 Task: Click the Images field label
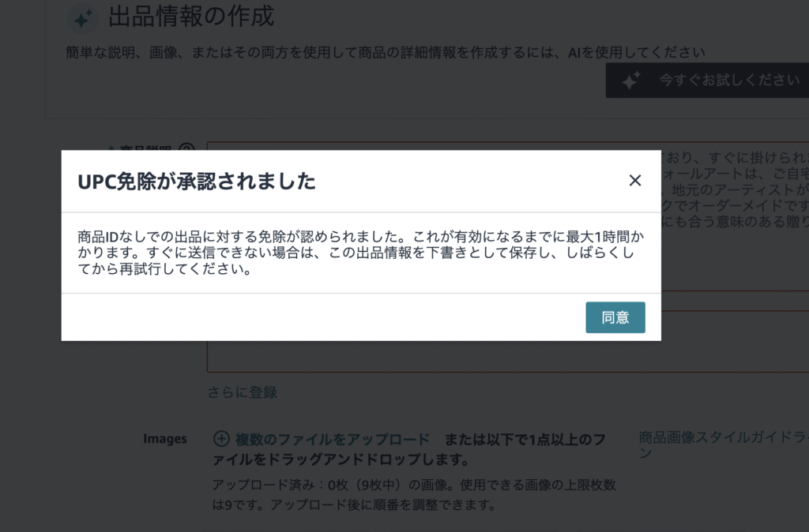coord(164,439)
